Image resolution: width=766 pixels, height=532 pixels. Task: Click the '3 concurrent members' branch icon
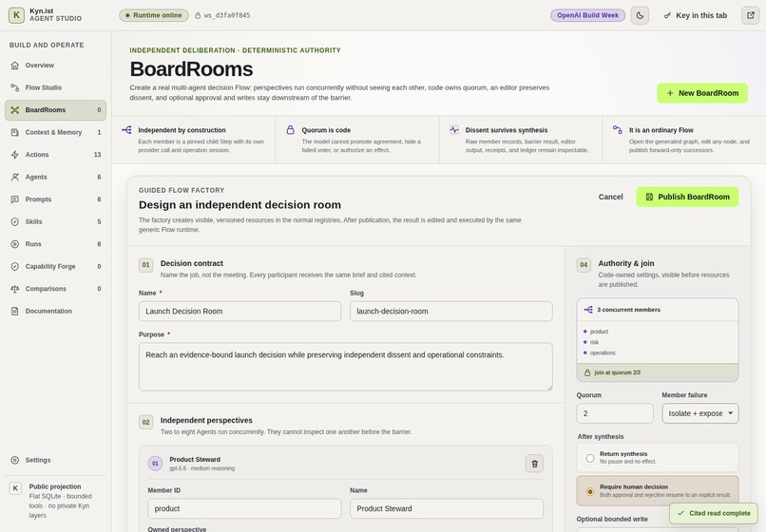[x=588, y=310]
